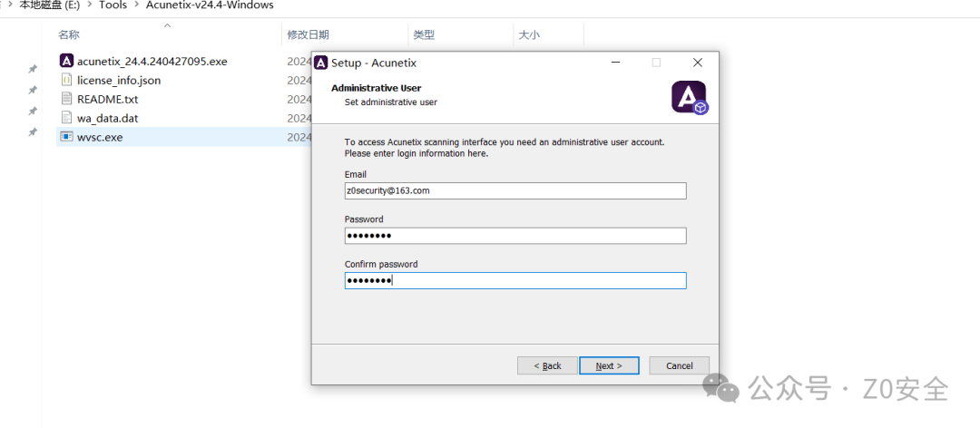Click the wa_data.dat file icon
Viewport: 980px width, 428px height.
(67, 118)
